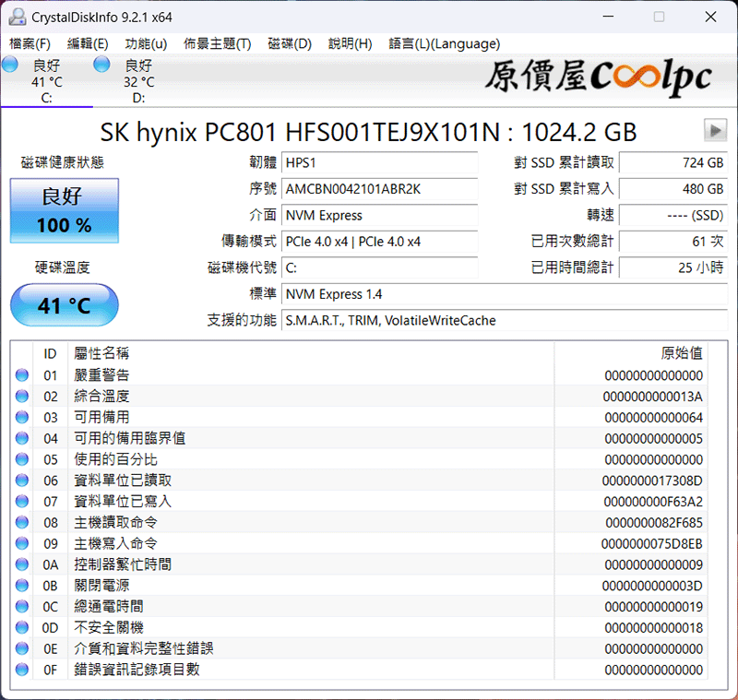Open the 佈景主題(T) menu
The image size is (738, 700).
(218, 43)
